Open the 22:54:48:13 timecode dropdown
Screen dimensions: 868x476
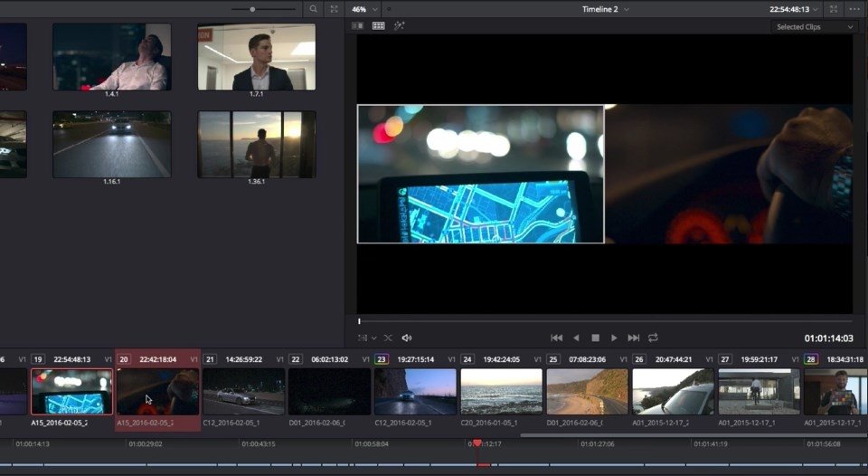pyautogui.click(x=793, y=9)
